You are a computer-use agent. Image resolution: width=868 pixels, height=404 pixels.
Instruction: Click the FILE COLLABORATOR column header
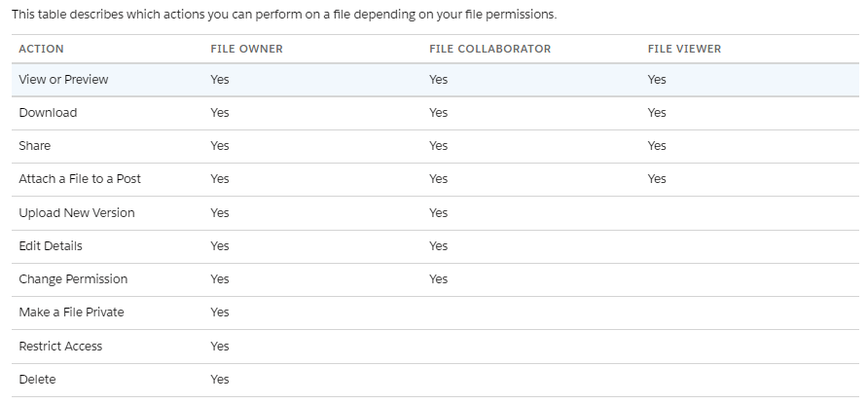489,49
